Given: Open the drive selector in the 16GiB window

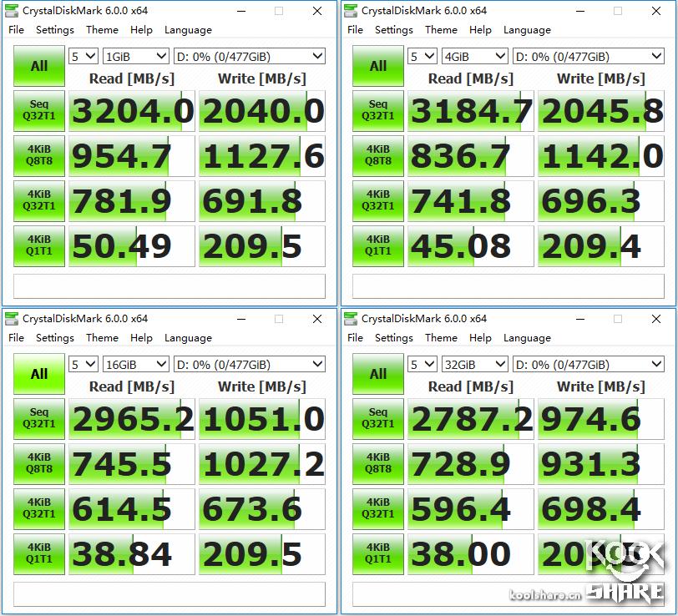Looking at the screenshot, I should point(249,365).
